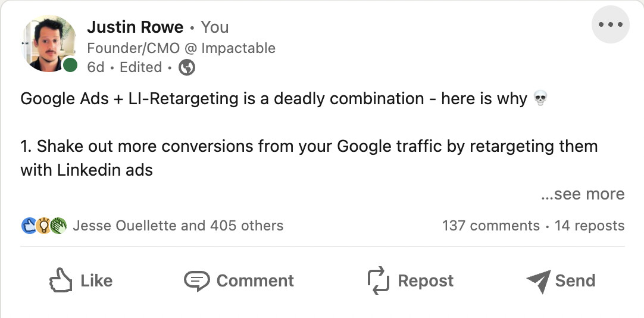Click the Send button label
This screenshot has width=644, height=318.
pos(575,280)
